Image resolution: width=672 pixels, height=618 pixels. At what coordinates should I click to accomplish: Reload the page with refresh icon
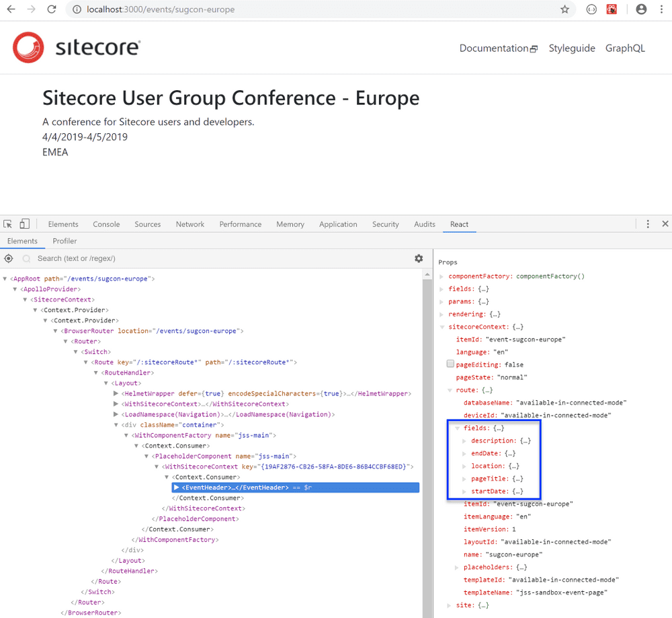click(x=52, y=9)
